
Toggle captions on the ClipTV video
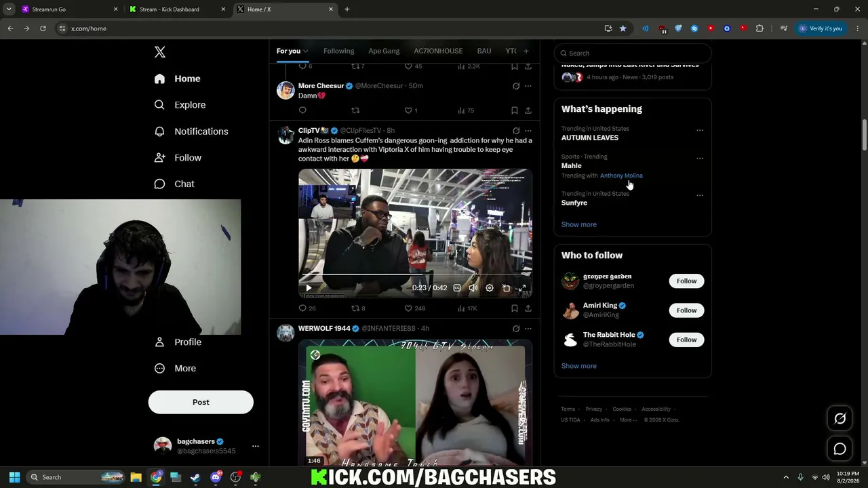point(457,288)
